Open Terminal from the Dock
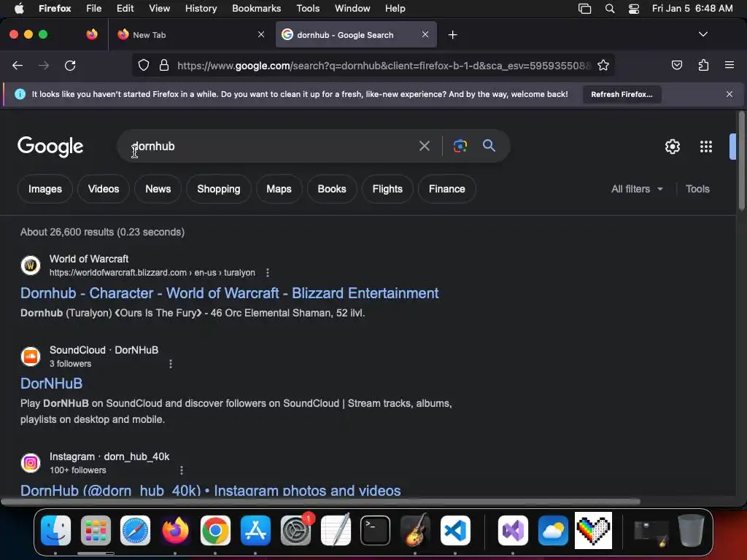The image size is (747, 560). [x=376, y=530]
